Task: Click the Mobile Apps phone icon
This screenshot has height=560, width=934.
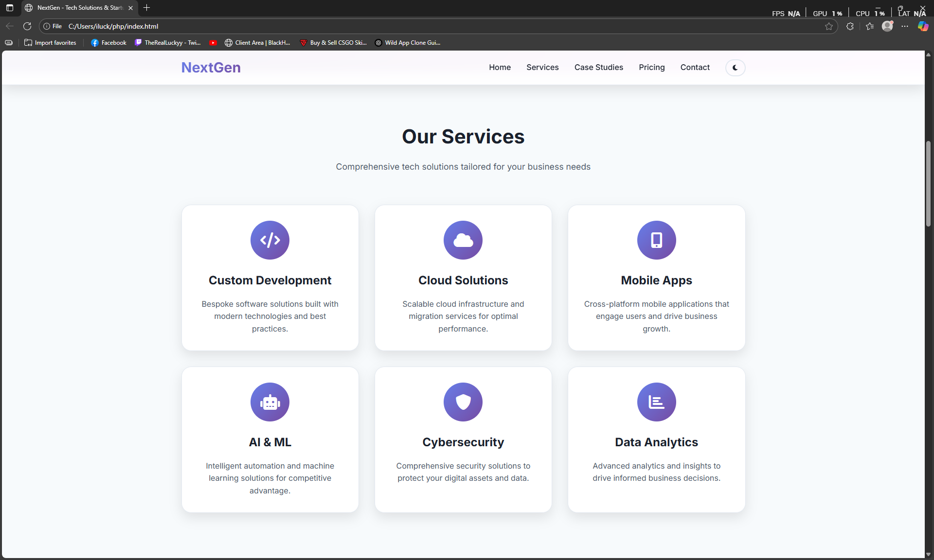Action: (656, 240)
